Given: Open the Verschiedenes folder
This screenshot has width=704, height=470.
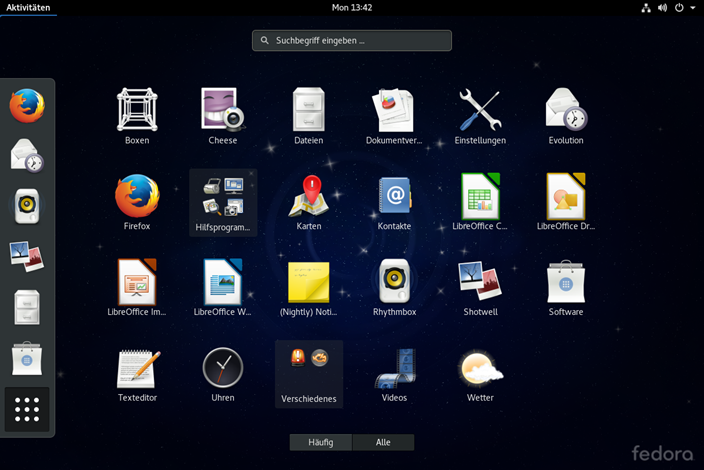Looking at the screenshot, I should pos(308,373).
